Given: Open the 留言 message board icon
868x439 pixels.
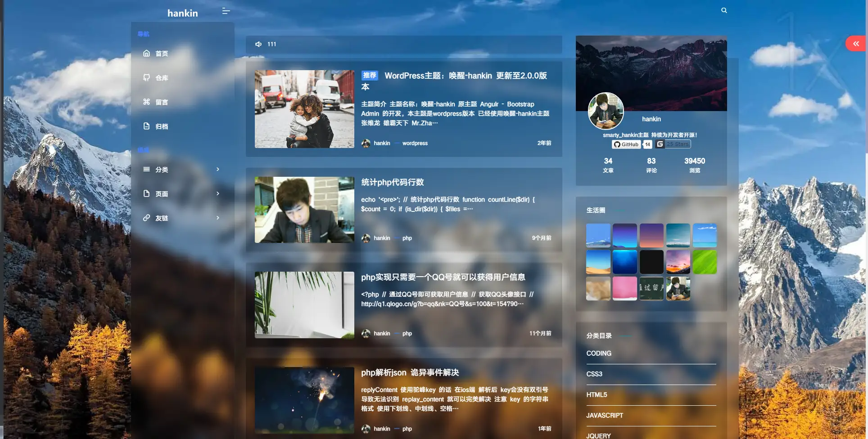Looking at the screenshot, I should (146, 102).
